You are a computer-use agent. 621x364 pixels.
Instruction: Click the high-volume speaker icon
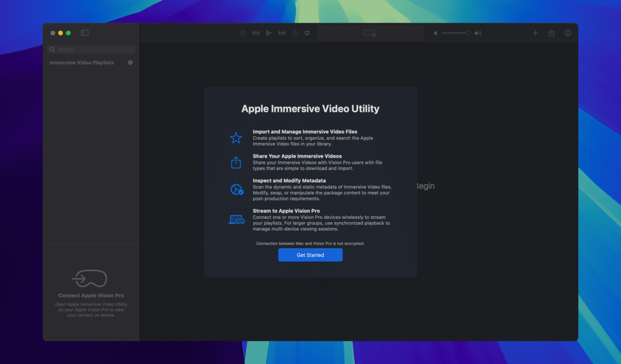pyautogui.click(x=478, y=33)
